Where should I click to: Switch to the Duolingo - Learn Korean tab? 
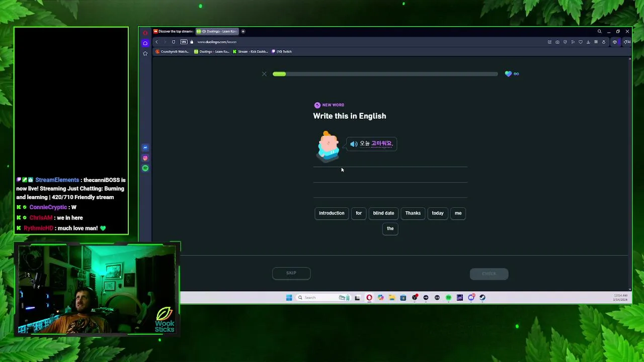tap(217, 31)
